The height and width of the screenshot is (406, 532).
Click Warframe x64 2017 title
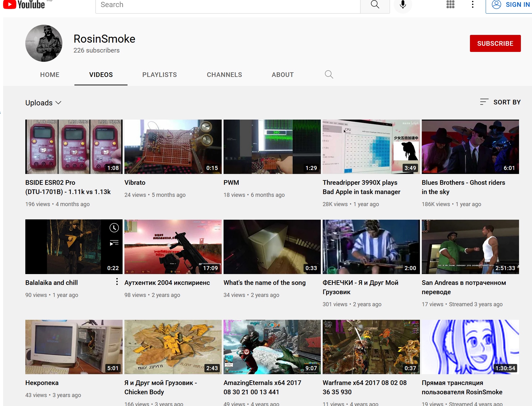(x=365, y=387)
